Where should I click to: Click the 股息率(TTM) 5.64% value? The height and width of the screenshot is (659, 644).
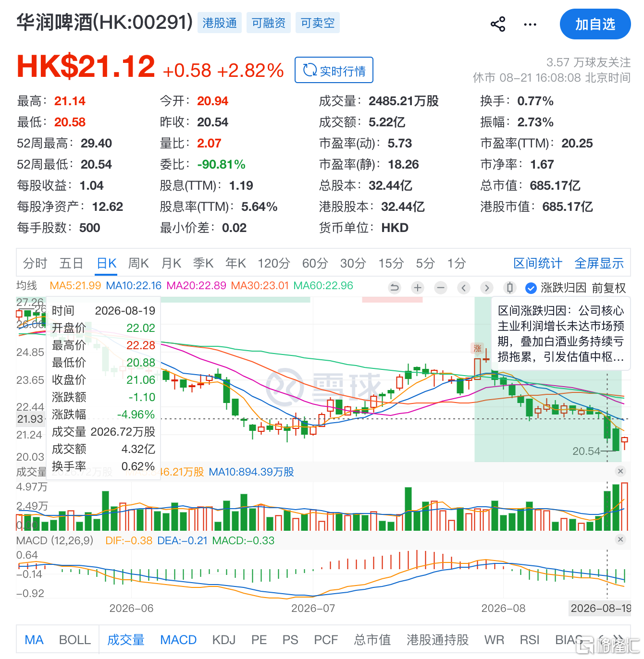(259, 207)
